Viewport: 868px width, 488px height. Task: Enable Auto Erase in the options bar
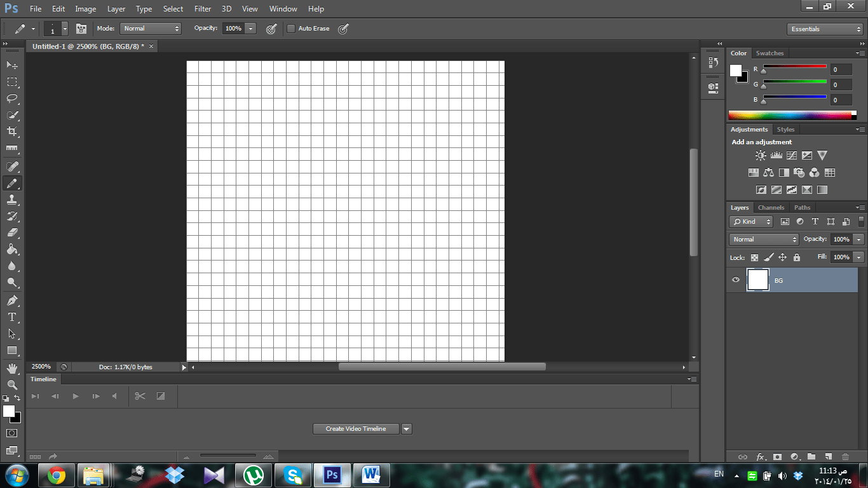tap(291, 28)
